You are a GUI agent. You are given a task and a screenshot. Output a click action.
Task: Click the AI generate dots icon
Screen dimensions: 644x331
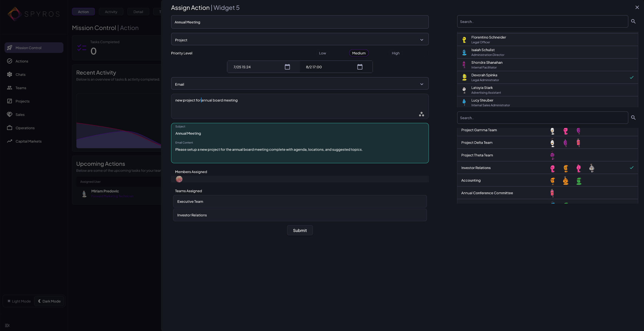[x=421, y=114]
